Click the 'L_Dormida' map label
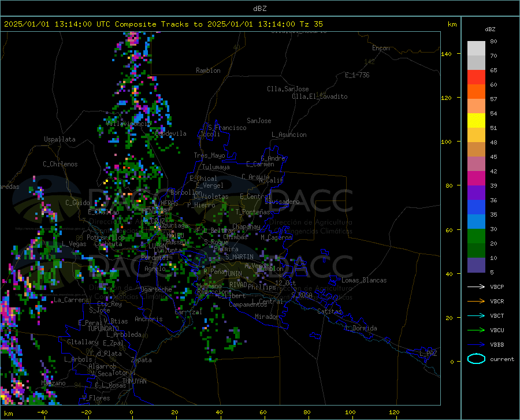 [361, 328]
